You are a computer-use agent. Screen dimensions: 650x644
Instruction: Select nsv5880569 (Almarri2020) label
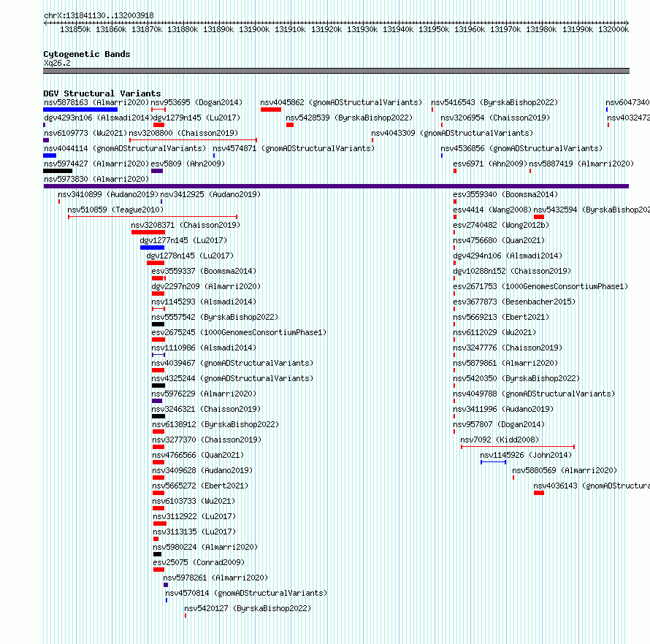coord(565,470)
